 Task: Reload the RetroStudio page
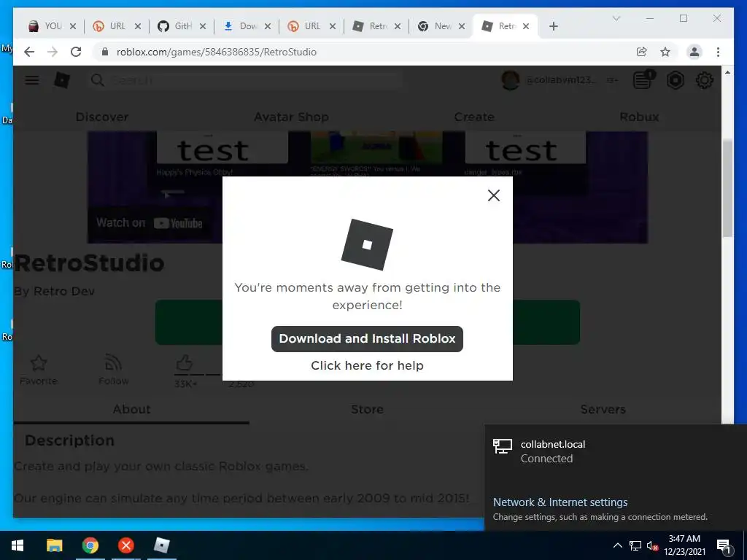click(x=76, y=52)
